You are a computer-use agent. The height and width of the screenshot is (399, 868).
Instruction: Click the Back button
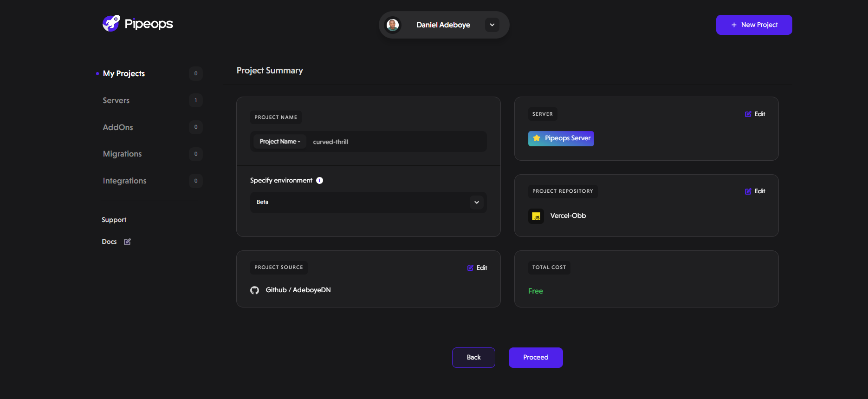[473, 358]
